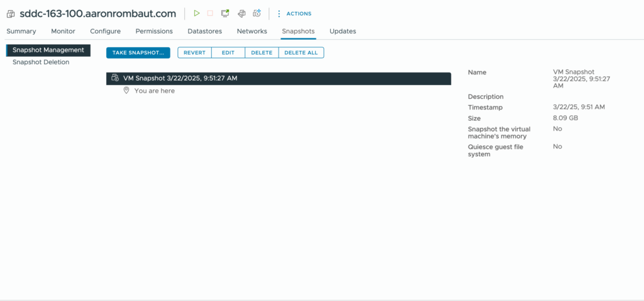The image size is (644, 301).
Task: Open the Actions dropdown menu
Action: click(294, 13)
